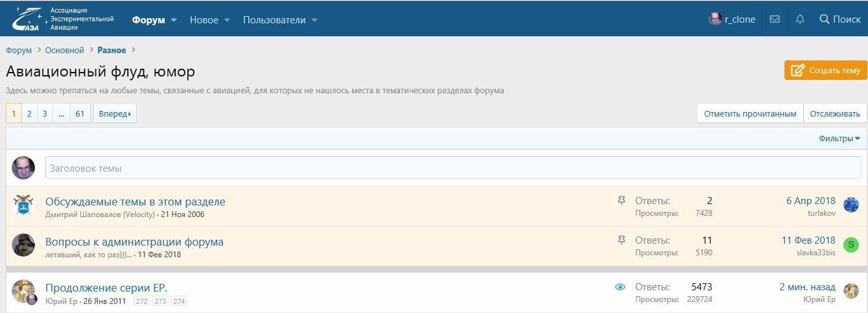The image size is (868, 313).
Task: Click the Заголовок темы input field
Action: (x=452, y=168)
